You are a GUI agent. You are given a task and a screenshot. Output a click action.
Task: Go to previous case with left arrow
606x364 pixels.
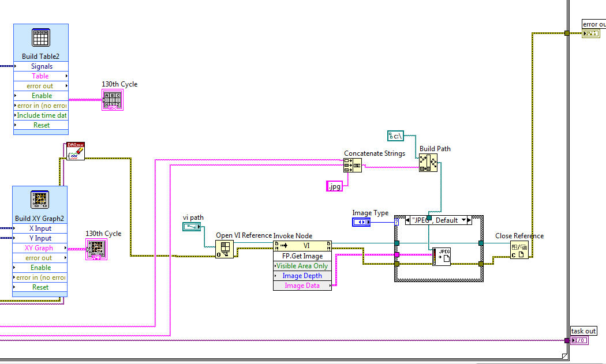coord(407,220)
